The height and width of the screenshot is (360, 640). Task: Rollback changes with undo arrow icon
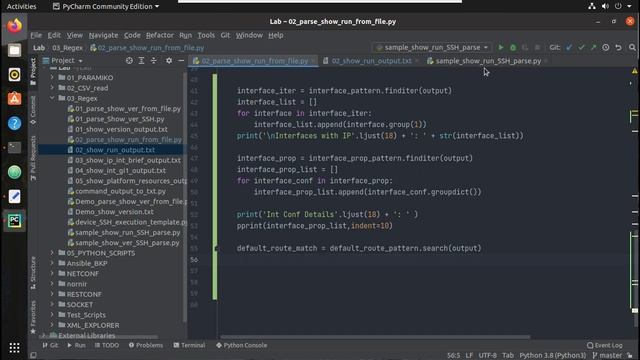[619, 48]
